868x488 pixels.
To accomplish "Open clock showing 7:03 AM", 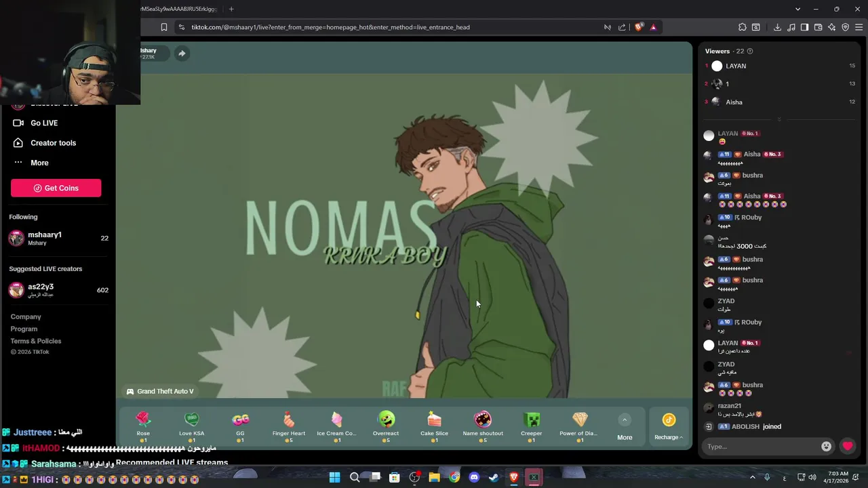I will click(836, 477).
